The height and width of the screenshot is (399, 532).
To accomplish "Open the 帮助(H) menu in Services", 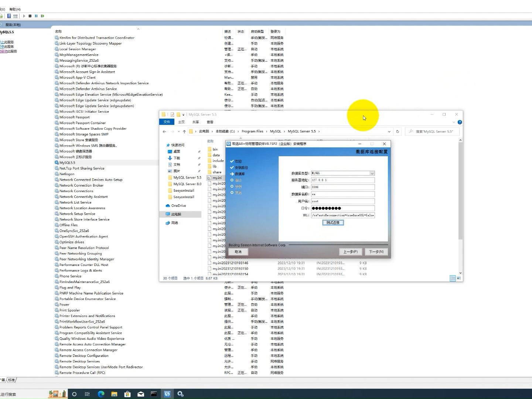I will tap(15, 9).
